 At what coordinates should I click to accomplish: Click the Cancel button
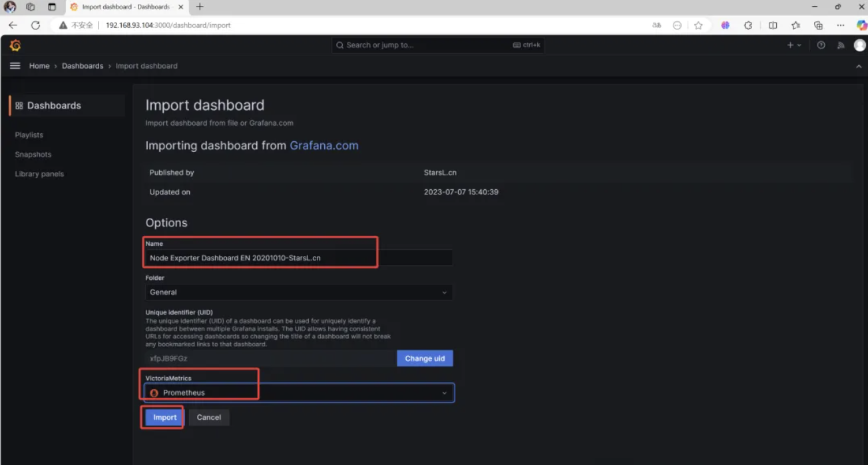click(x=209, y=417)
